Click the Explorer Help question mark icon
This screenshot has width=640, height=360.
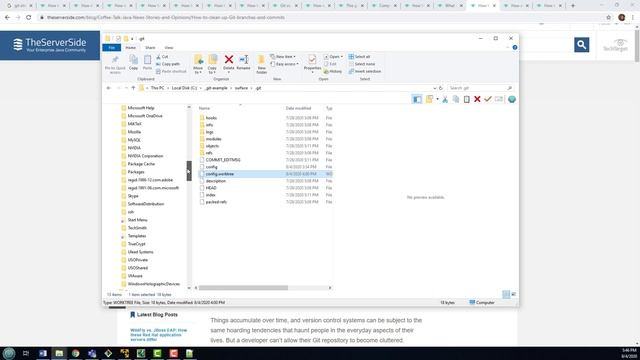(x=515, y=48)
